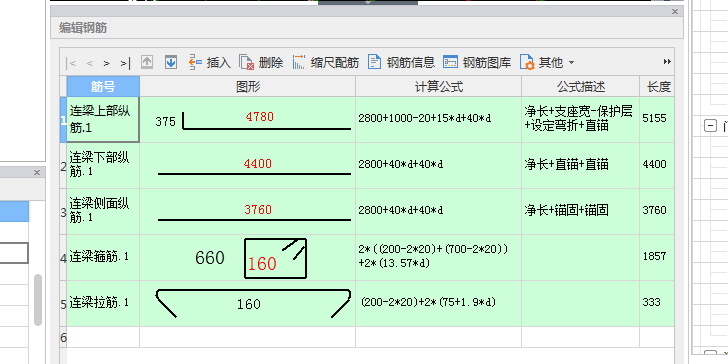Open 钢筋图库 rebar library
Screen dimensions: 728x364
point(477,62)
